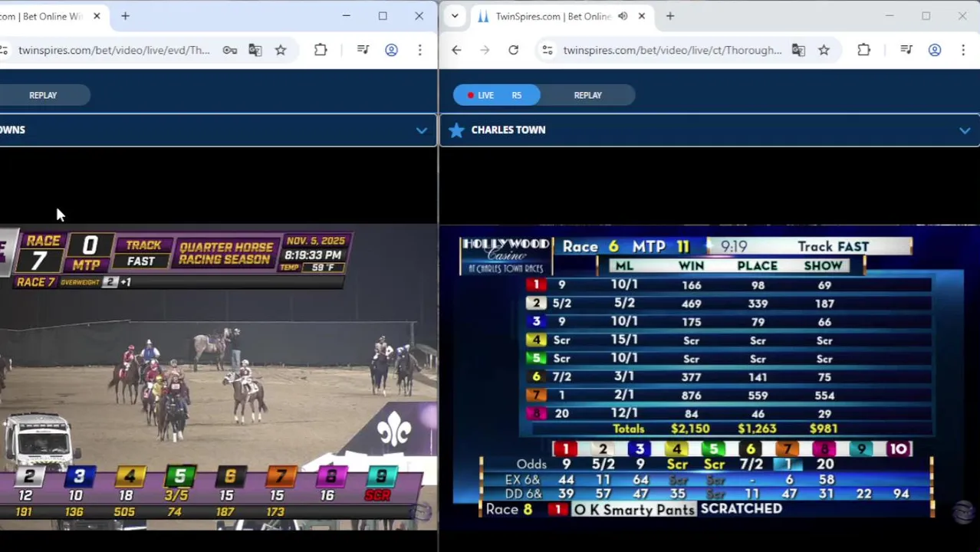980x552 pixels.
Task: Translate this page in the right window
Action: point(798,50)
